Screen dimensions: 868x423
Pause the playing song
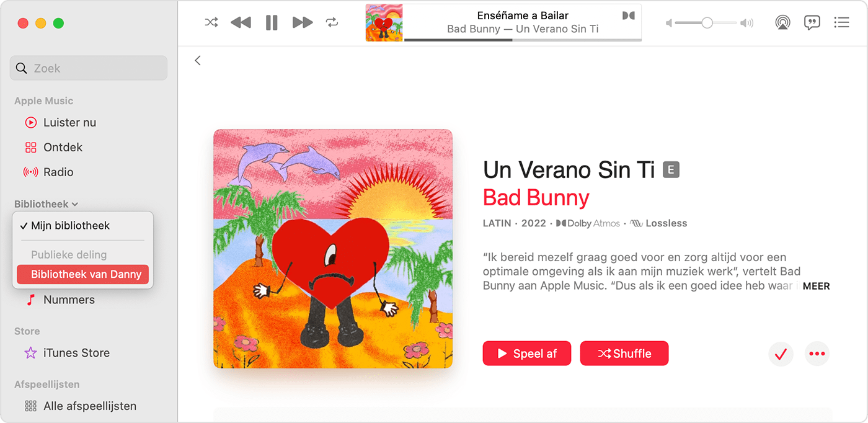[272, 23]
